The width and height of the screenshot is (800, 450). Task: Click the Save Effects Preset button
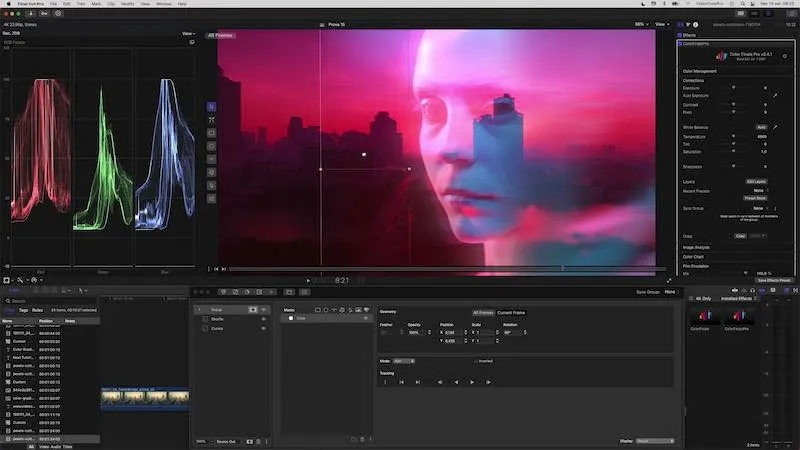coord(775,279)
